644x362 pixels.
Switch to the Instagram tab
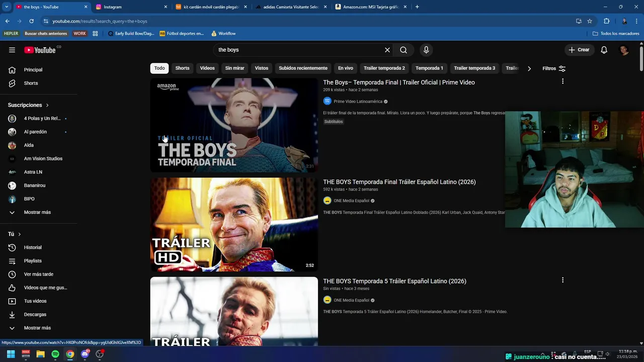131,7
